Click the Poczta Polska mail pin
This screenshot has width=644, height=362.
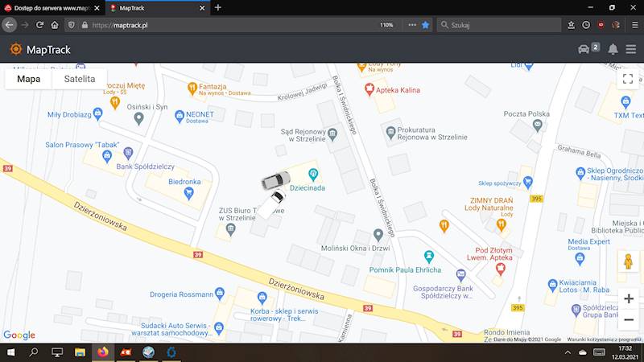click(x=537, y=126)
